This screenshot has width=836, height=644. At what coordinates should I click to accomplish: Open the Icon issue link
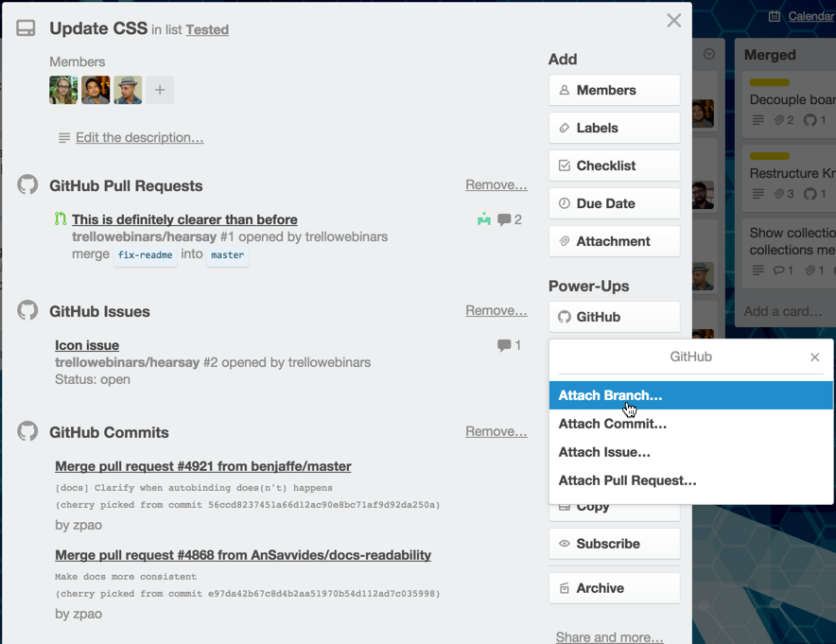click(87, 345)
